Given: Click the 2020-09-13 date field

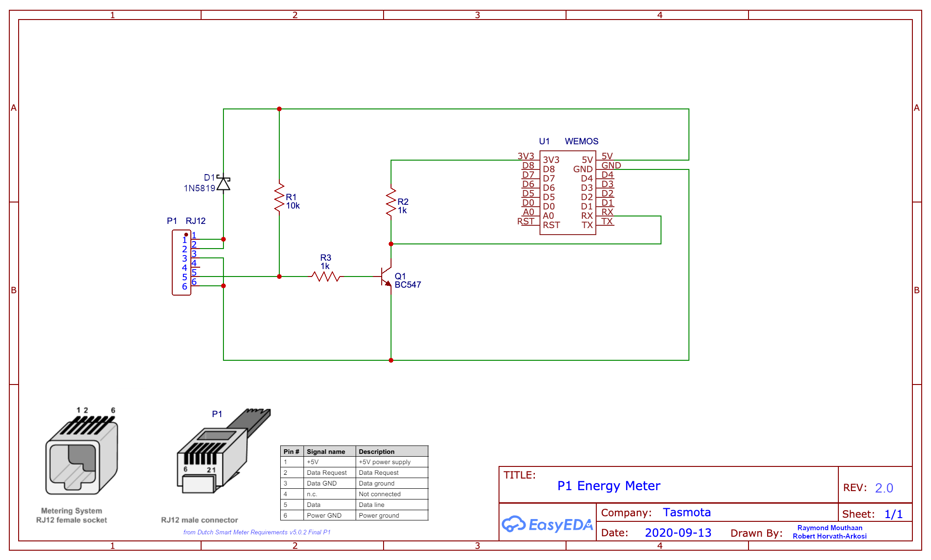Looking at the screenshot, I should click(x=678, y=533).
